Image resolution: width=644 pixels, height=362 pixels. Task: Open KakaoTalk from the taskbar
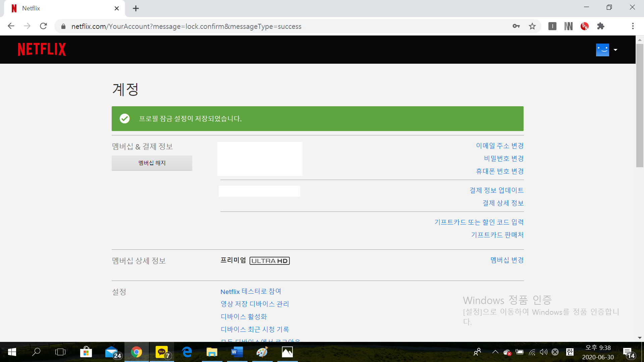click(162, 352)
